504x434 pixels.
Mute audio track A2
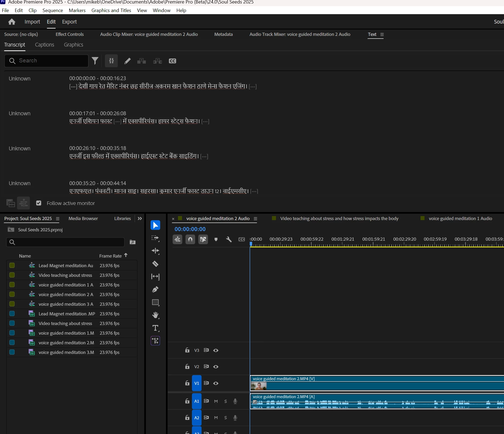point(216,418)
